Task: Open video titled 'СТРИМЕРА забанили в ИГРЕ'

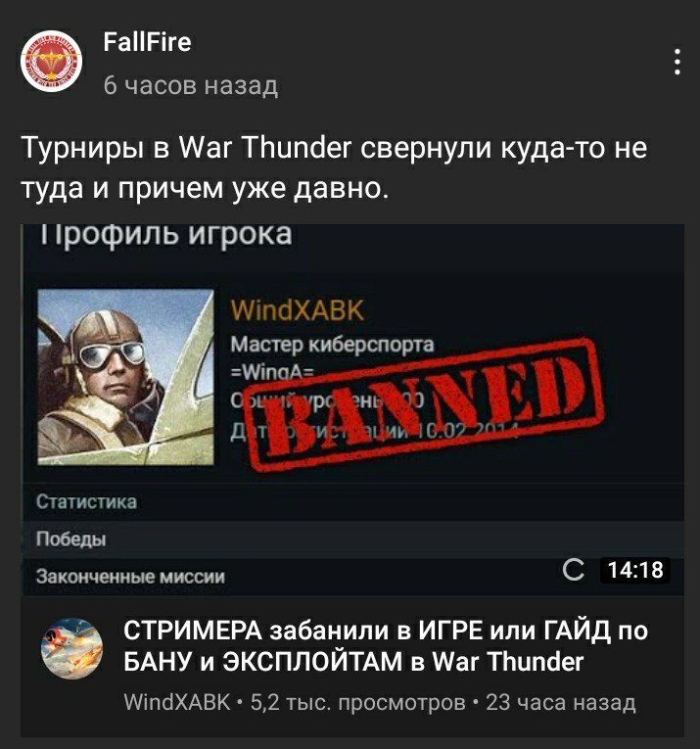Action: [x=386, y=646]
